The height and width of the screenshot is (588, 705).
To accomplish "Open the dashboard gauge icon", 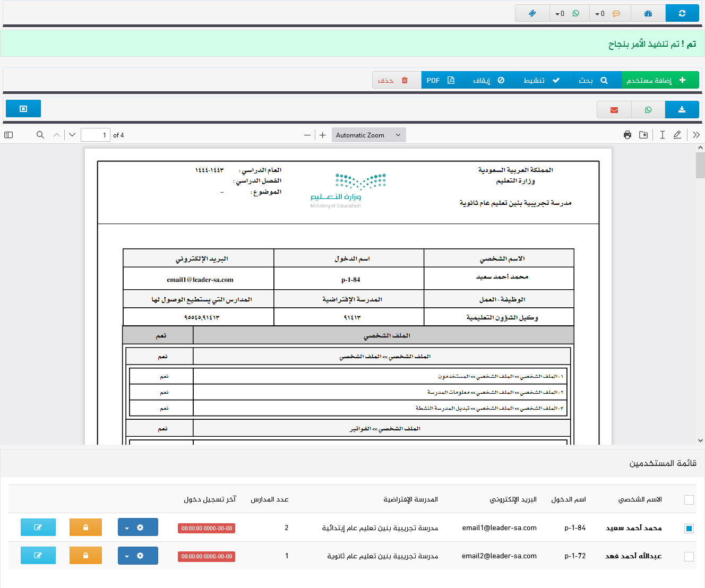I will tap(648, 13).
